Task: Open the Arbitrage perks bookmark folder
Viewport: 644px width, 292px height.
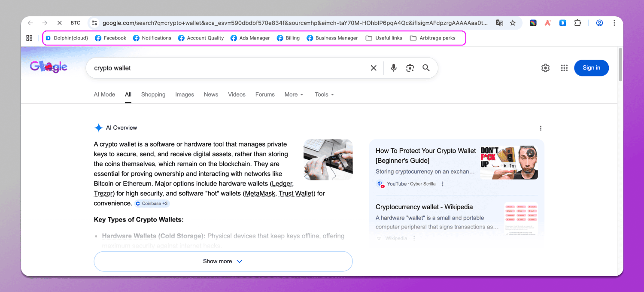Action: click(433, 38)
